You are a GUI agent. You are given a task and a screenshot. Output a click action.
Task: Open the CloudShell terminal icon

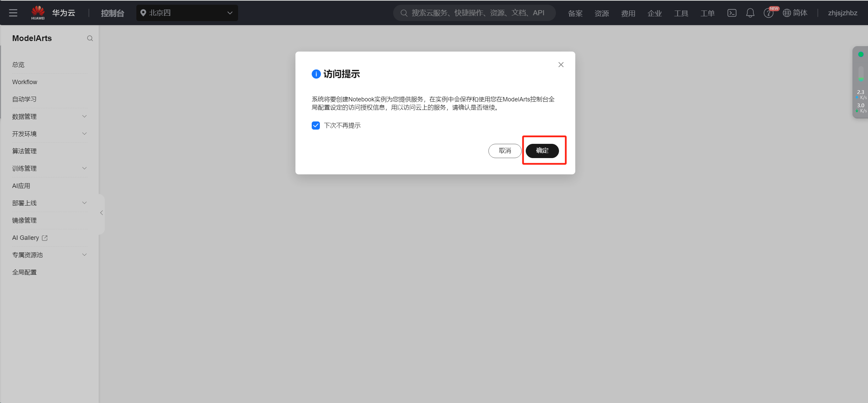(732, 13)
